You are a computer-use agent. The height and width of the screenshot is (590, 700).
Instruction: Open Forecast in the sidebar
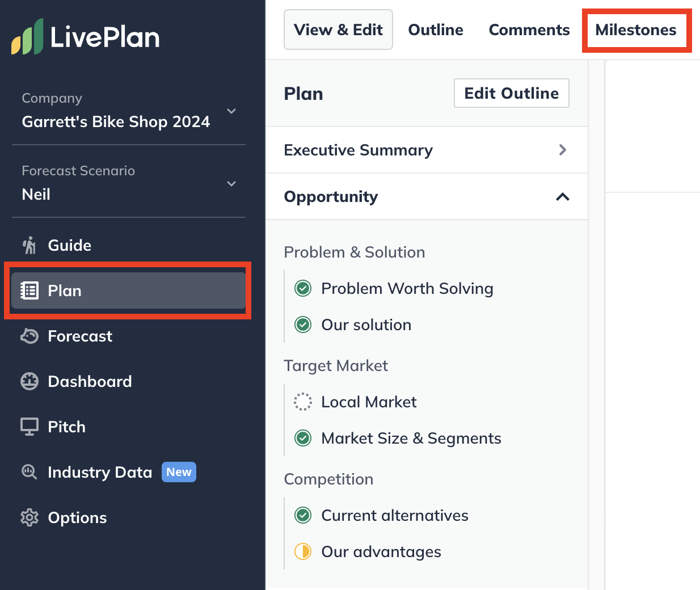tap(129, 336)
